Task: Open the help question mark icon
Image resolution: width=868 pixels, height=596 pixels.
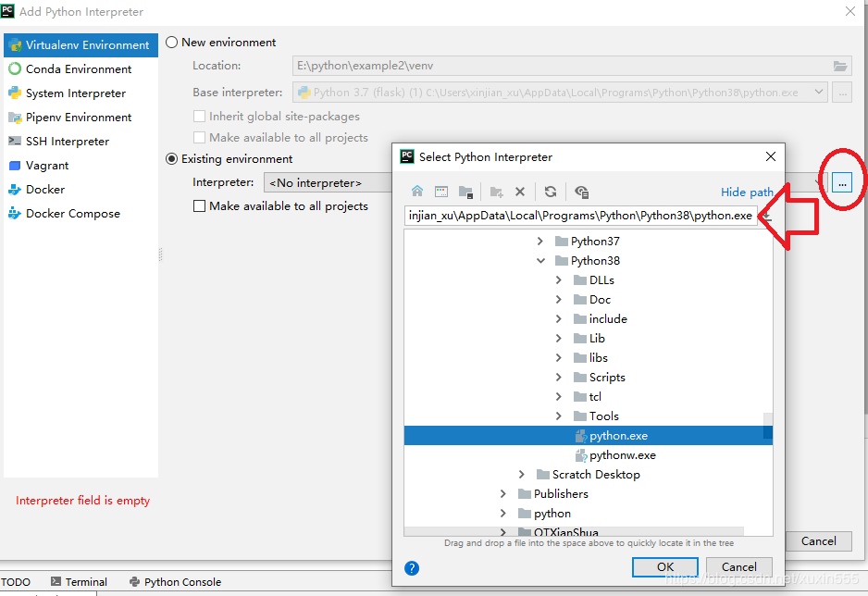Action: tap(412, 568)
